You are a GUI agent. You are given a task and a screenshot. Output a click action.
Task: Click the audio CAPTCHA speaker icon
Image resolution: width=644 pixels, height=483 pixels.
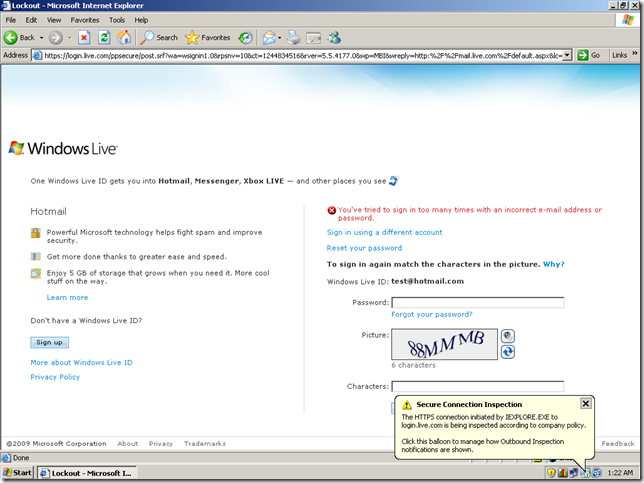point(508,336)
